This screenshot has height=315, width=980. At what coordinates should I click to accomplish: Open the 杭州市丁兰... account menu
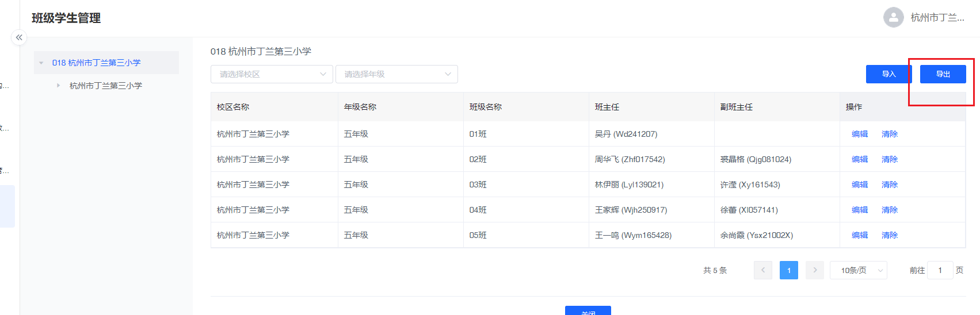(x=937, y=18)
